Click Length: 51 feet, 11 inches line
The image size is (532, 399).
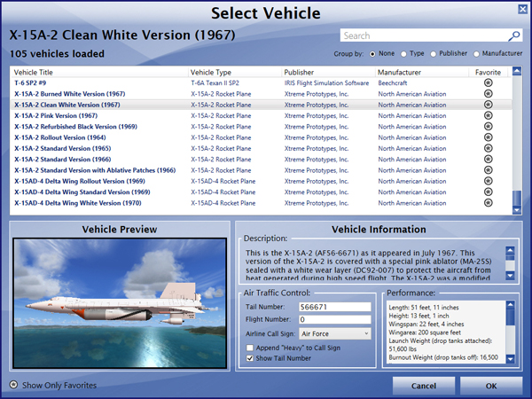424,308
